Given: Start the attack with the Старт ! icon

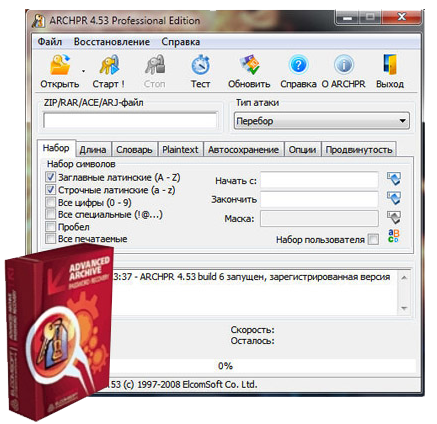Looking at the screenshot, I should [109, 65].
